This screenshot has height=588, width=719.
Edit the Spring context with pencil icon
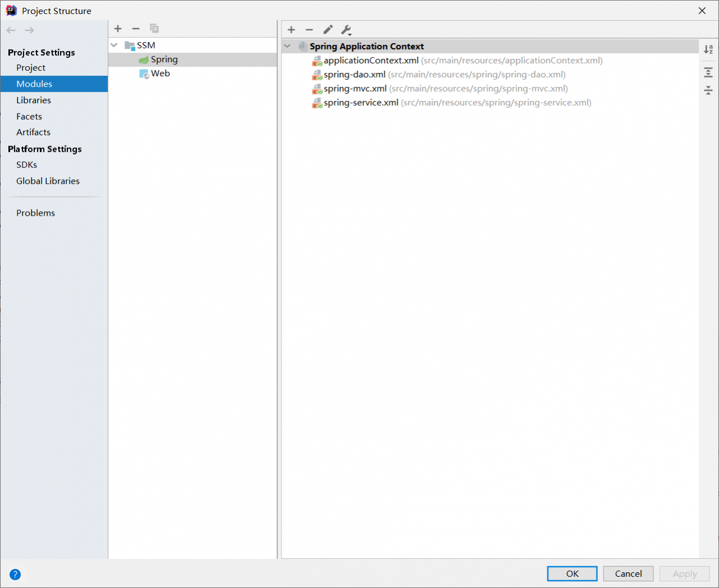tap(328, 30)
